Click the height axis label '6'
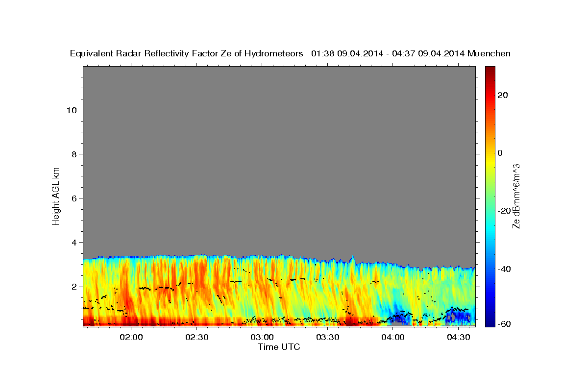 (74, 198)
